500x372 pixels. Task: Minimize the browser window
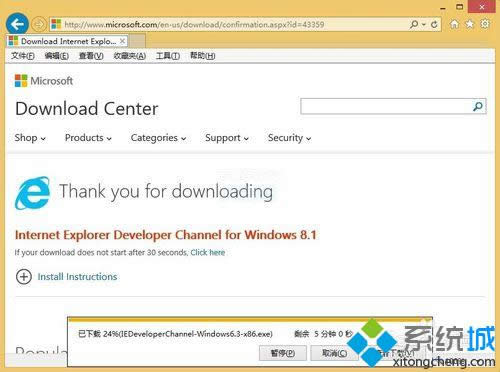click(x=443, y=7)
